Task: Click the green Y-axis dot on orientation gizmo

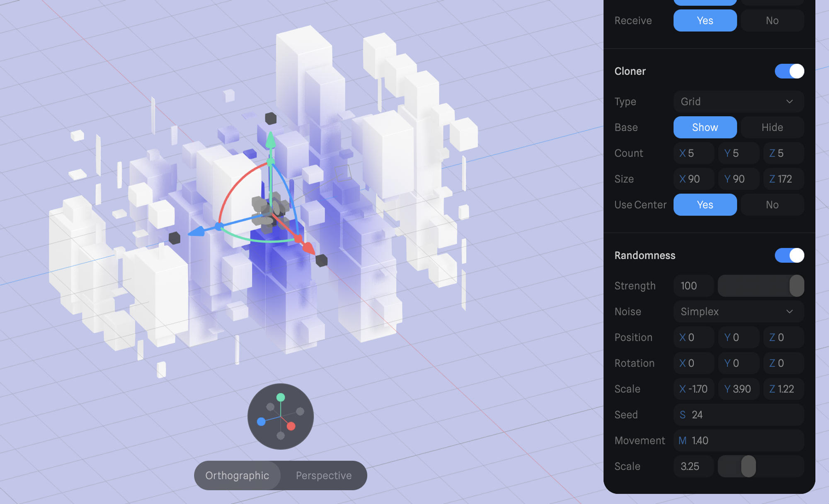Action: pos(281,397)
